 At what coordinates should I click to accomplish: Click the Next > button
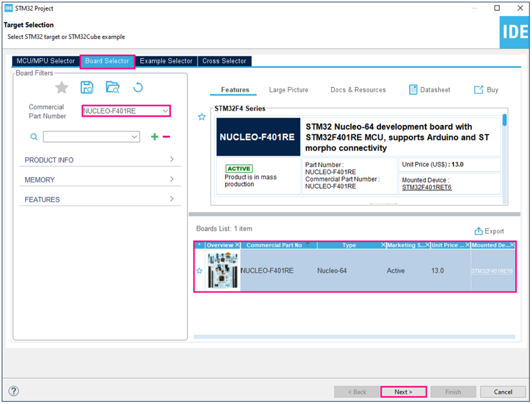click(x=403, y=392)
